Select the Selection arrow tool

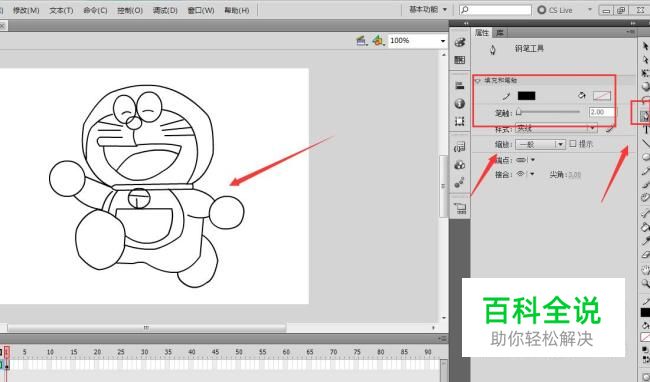click(645, 46)
